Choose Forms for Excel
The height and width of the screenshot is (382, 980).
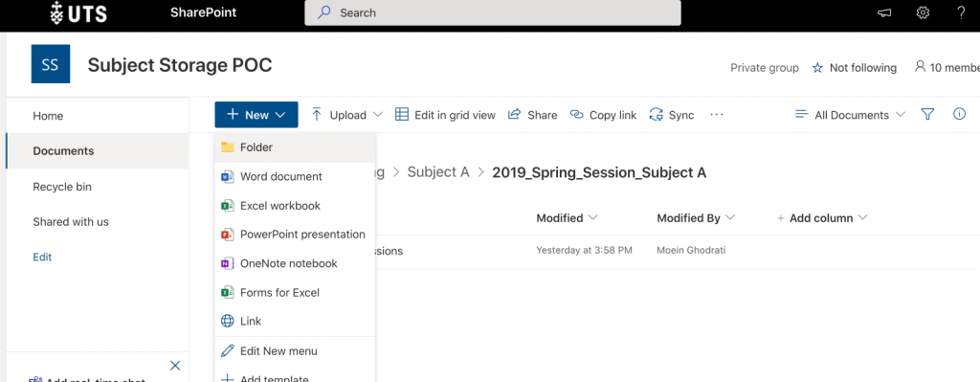(295, 293)
